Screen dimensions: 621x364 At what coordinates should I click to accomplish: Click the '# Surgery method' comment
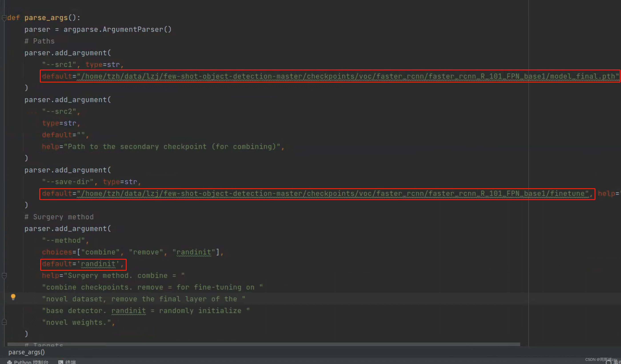click(x=59, y=217)
